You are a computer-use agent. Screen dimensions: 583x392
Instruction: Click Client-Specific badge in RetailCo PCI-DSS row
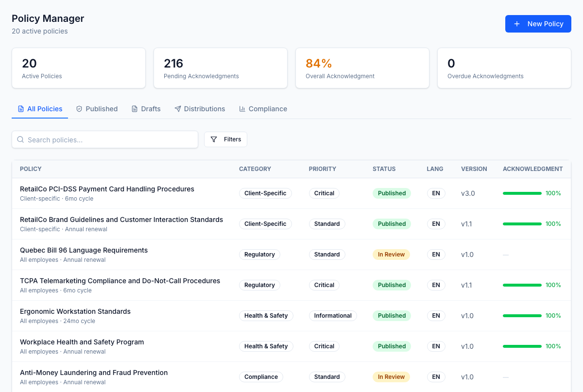[x=265, y=193]
